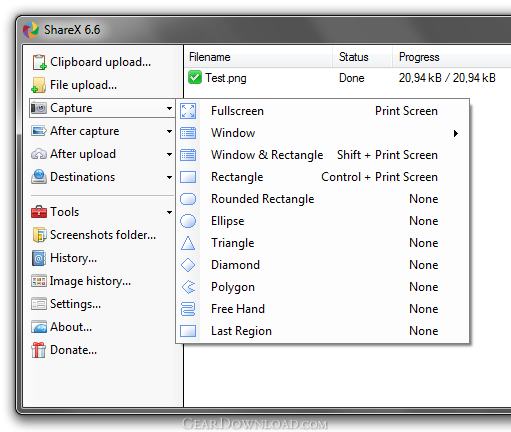
Task: Open About... label
Action: [x=71, y=327]
